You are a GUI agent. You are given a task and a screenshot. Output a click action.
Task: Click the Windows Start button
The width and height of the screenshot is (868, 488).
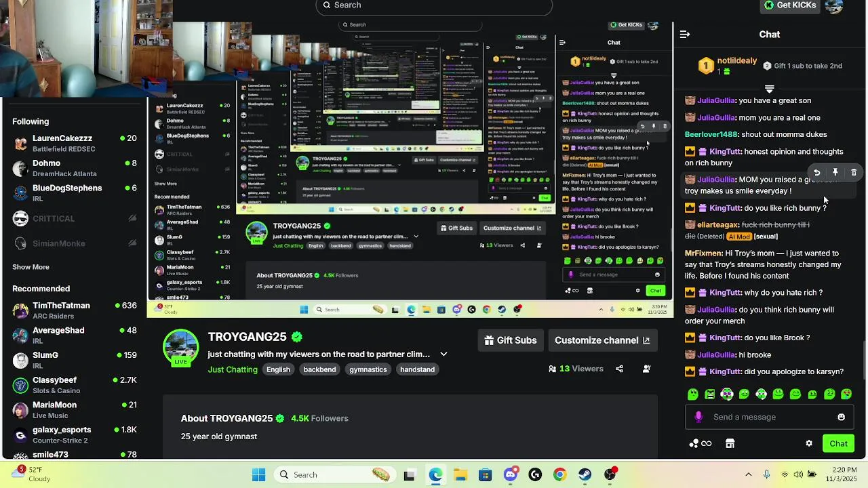[x=259, y=474]
